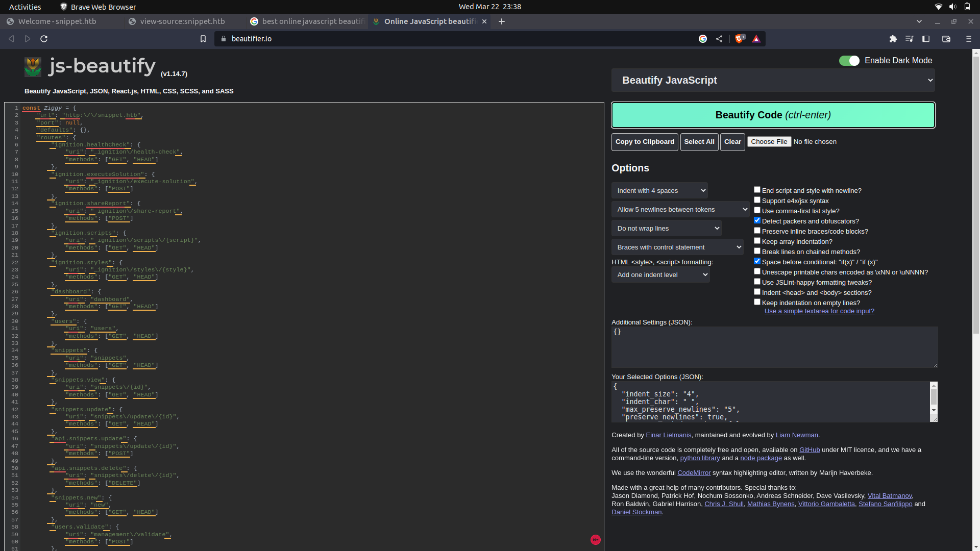Open the Brave Wallet icon
980x551 pixels.
[x=946, y=39]
